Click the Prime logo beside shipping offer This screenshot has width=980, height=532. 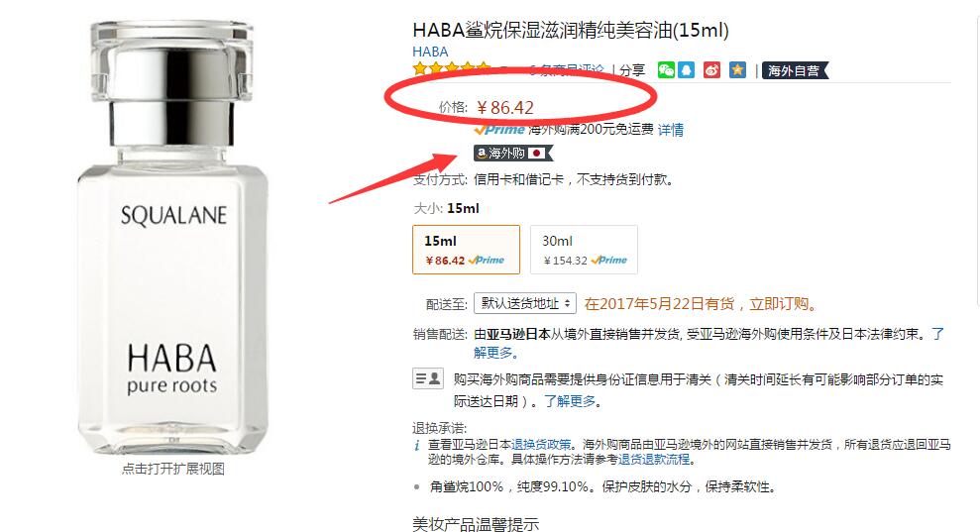click(x=498, y=130)
